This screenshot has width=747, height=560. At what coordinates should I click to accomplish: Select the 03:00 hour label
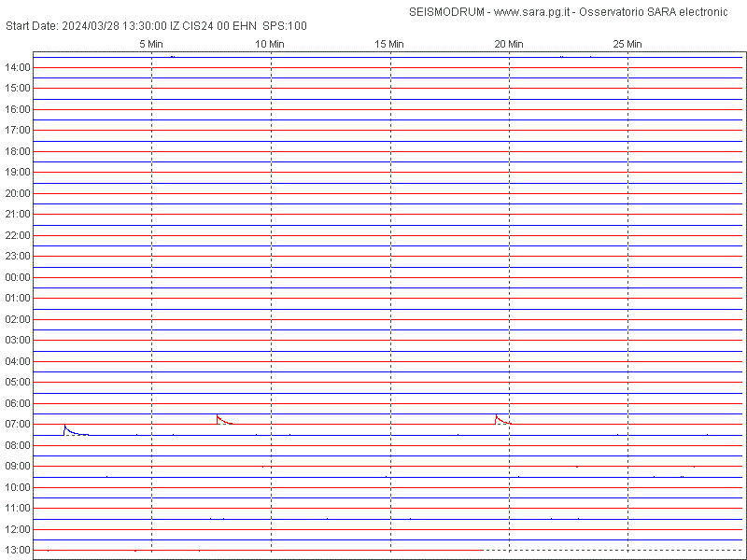[18, 340]
